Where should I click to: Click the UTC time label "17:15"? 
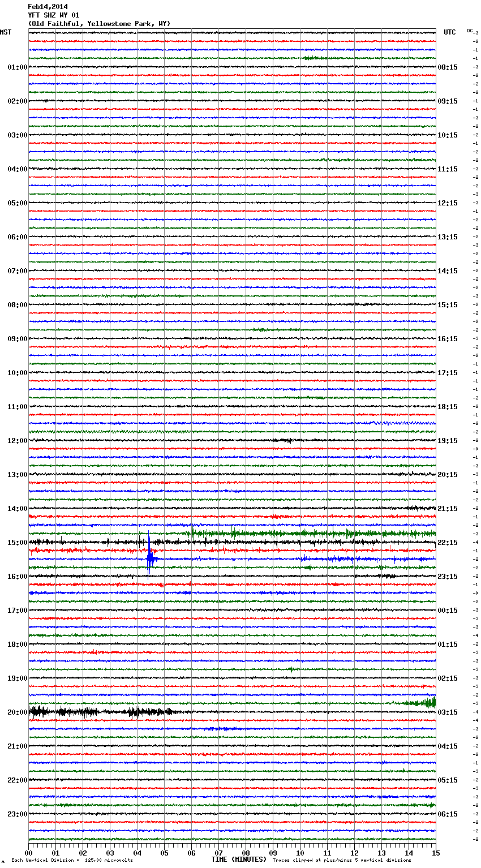click(x=448, y=373)
